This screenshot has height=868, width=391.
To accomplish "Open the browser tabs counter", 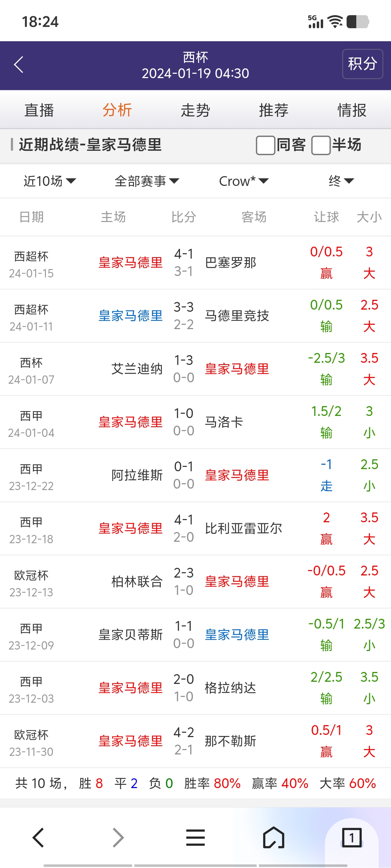I will tap(351, 837).
